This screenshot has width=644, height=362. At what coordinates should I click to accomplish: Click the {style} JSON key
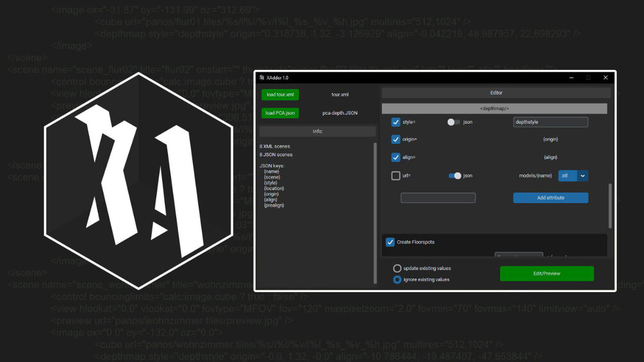[270, 183]
